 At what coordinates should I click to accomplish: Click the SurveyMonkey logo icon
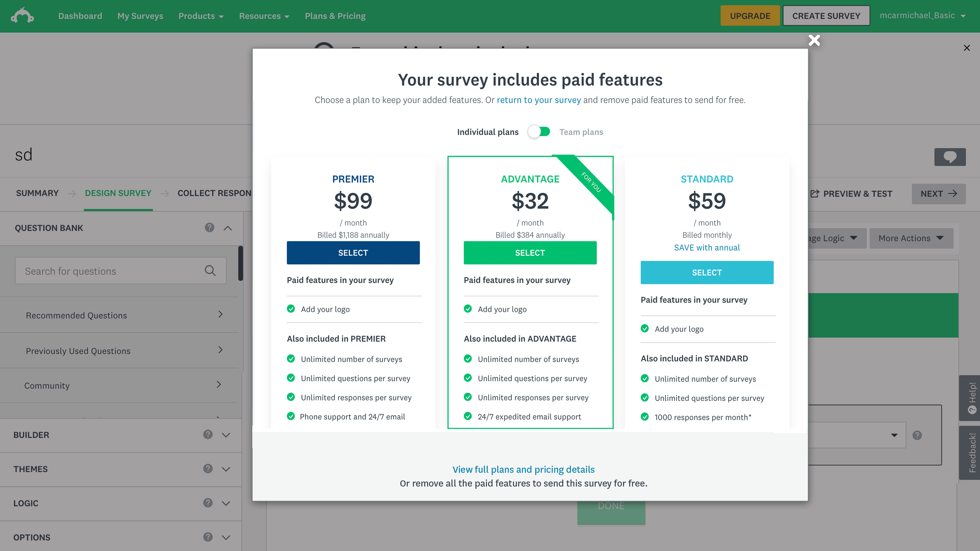[x=22, y=15]
